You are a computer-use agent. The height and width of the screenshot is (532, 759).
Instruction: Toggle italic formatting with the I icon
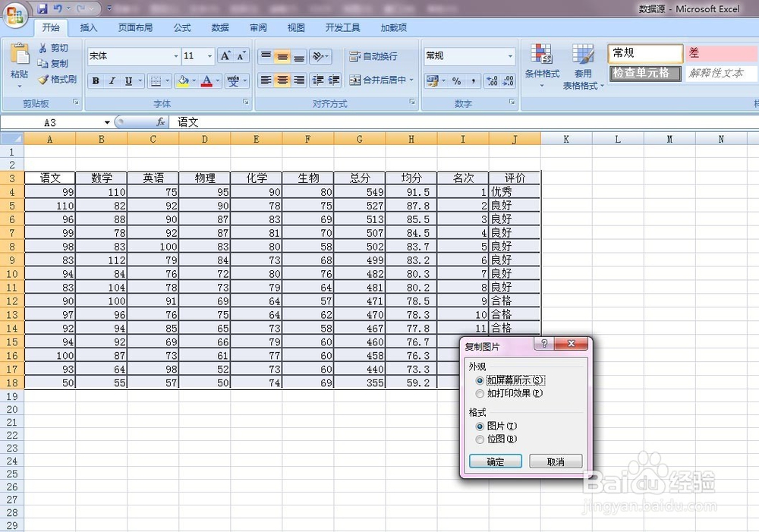[x=111, y=80]
